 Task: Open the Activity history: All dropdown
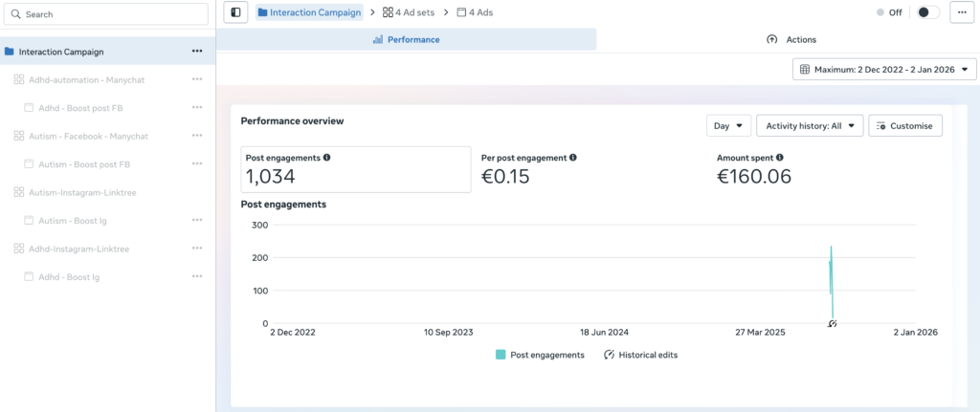[x=810, y=125]
